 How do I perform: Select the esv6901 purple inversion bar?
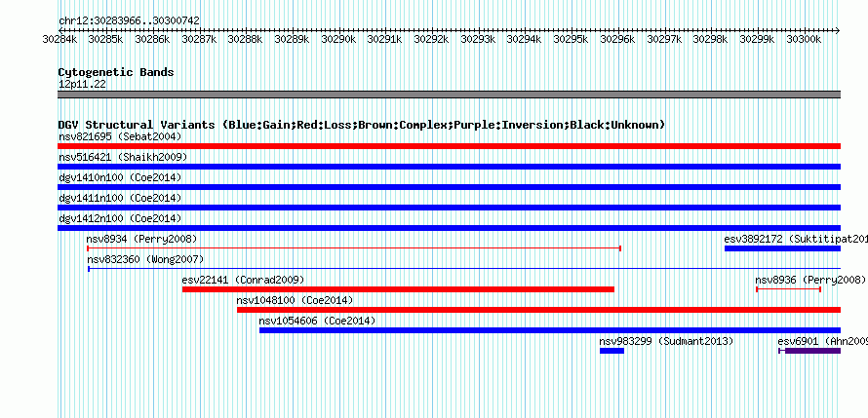pos(809,351)
